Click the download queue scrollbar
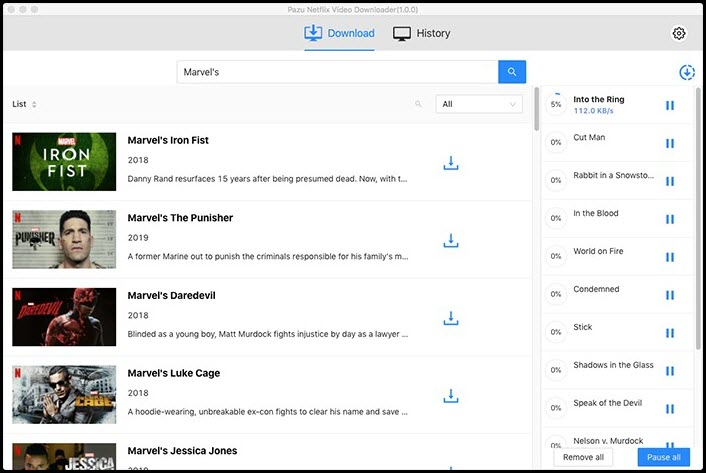 (698, 218)
